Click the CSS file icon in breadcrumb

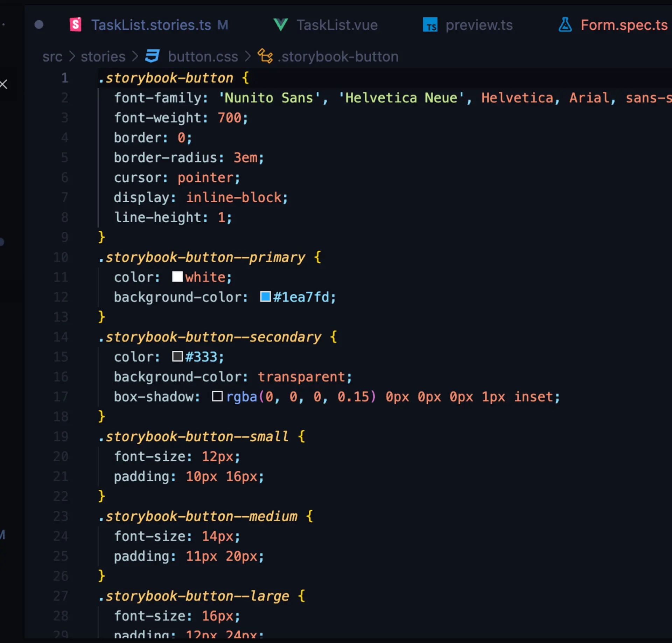pos(152,56)
